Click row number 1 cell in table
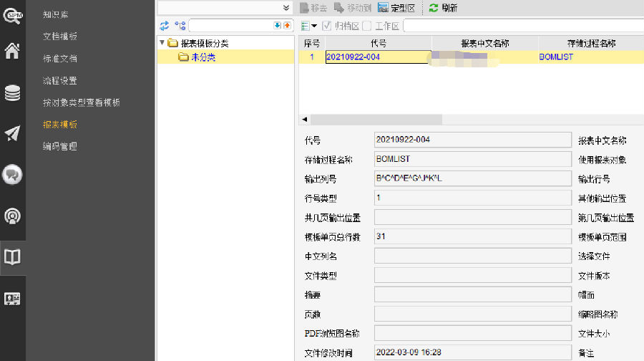Viewport: 644px width, 361px height. tap(312, 57)
